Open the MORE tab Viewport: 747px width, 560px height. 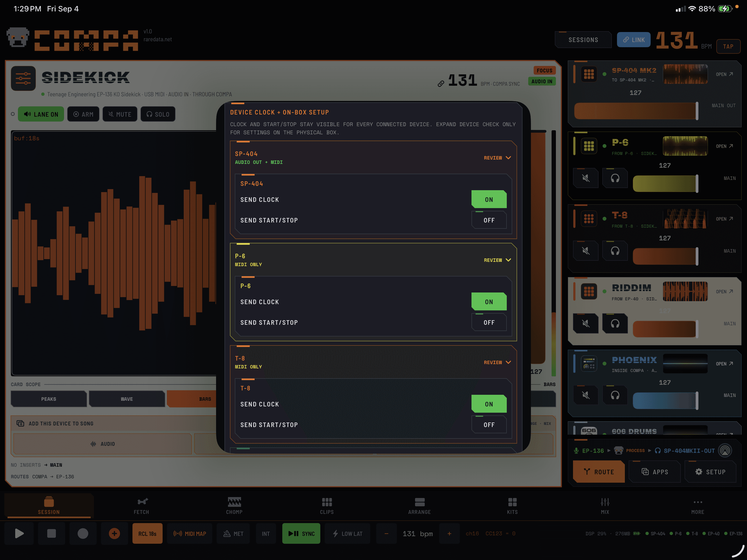(x=698, y=506)
